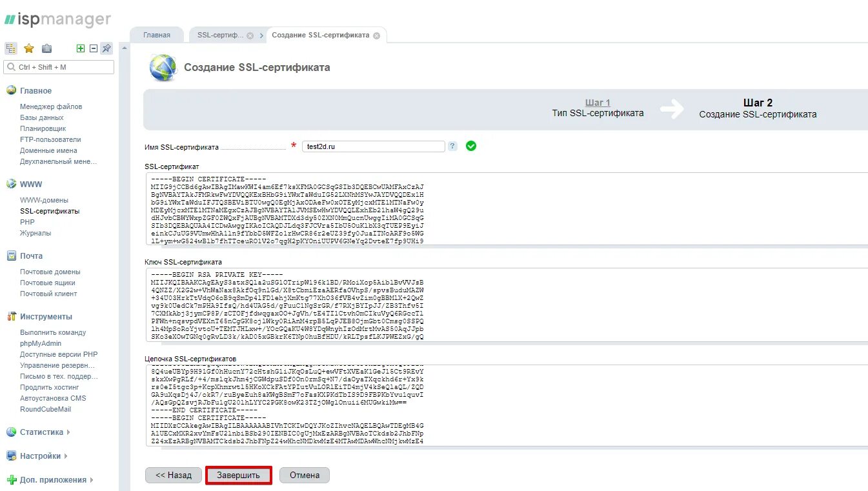This screenshot has height=491, width=868.
Task: Collapse the WWW section header
Action: coord(31,185)
